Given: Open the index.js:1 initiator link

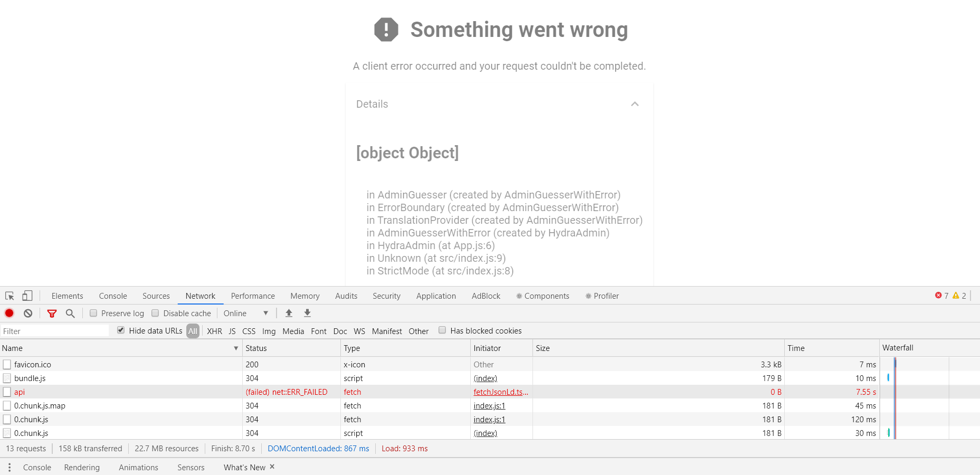Looking at the screenshot, I should [489, 405].
